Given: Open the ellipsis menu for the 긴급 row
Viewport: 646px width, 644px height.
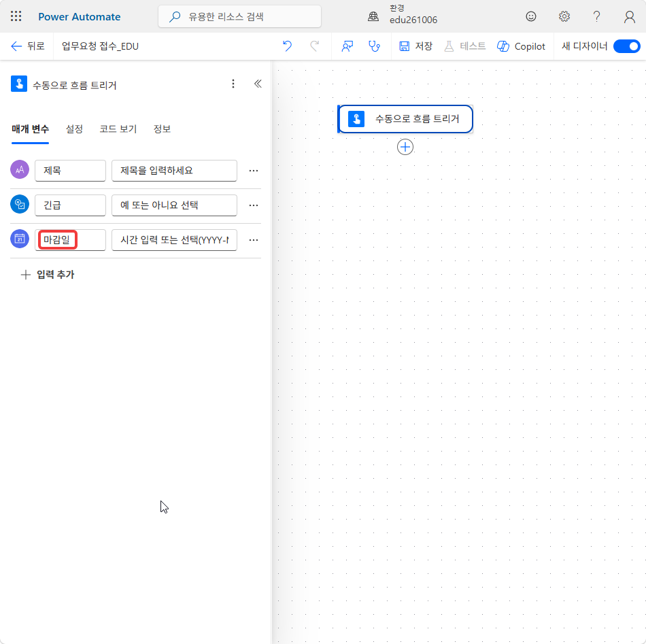Looking at the screenshot, I should click(254, 205).
